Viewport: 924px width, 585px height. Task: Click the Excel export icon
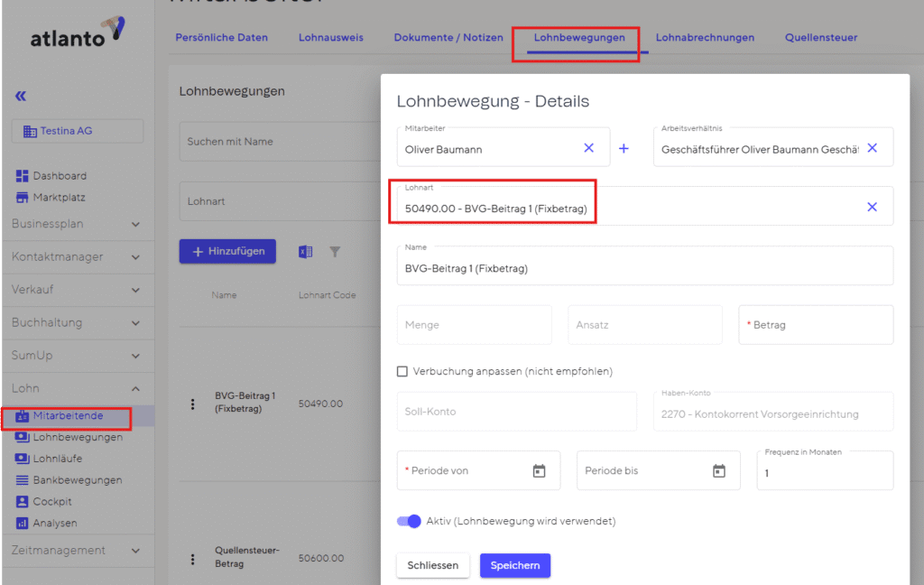(x=306, y=252)
